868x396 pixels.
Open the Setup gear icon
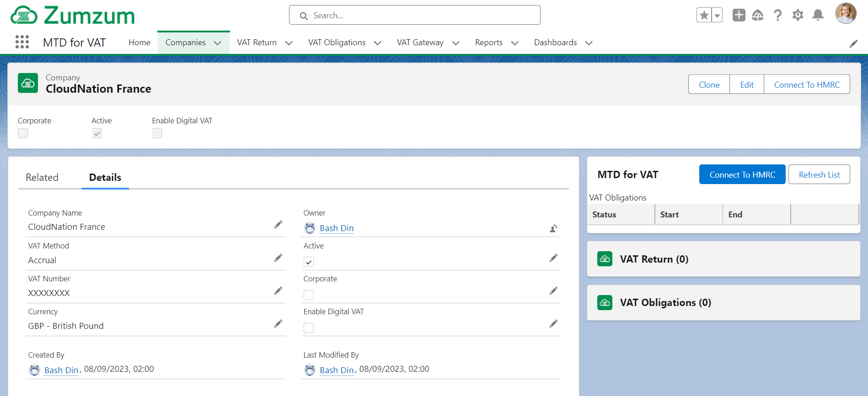point(798,15)
